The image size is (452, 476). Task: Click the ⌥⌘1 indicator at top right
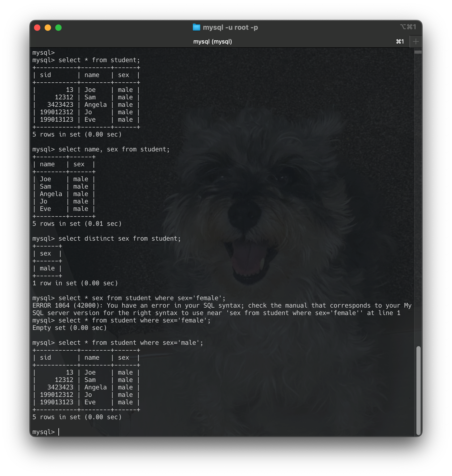coord(408,27)
